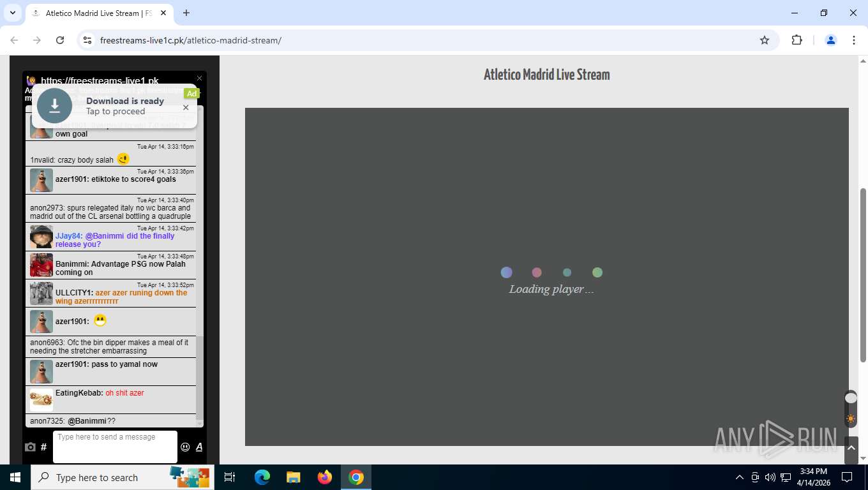
Task: Click inside the chat message input box
Action: point(115,447)
